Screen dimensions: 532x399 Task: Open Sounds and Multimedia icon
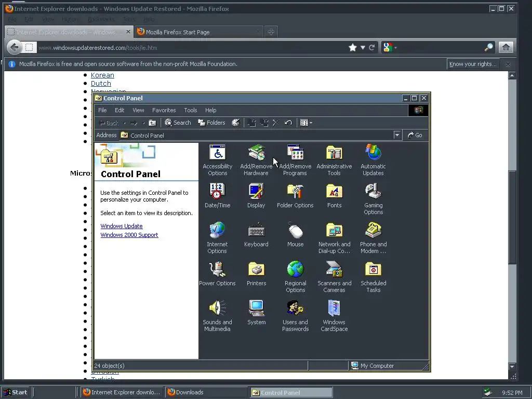coord(217,316)
